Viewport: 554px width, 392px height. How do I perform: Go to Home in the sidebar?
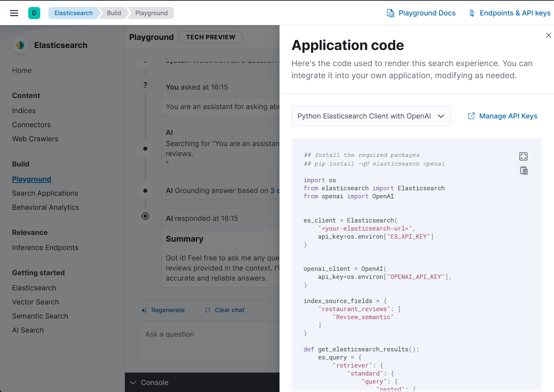pos(22,70)
